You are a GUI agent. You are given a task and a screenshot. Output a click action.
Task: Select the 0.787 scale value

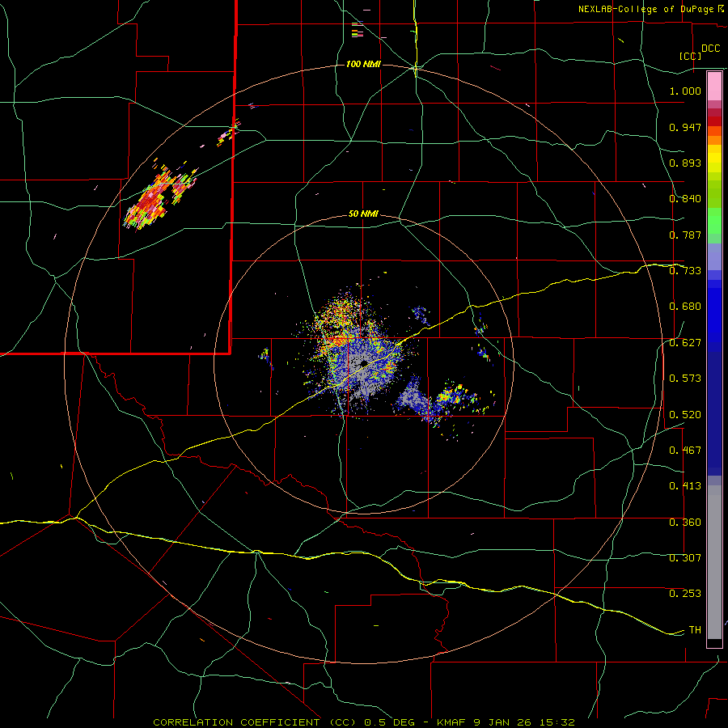[x=685, y=235]
